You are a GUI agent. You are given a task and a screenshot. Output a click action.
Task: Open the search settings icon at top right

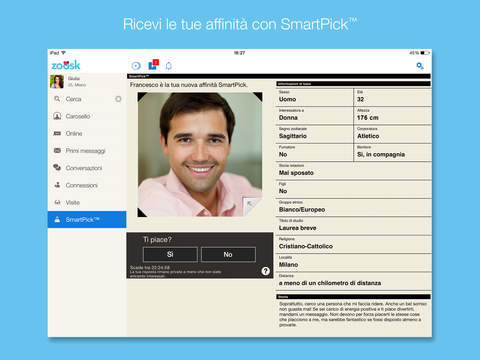420,66
